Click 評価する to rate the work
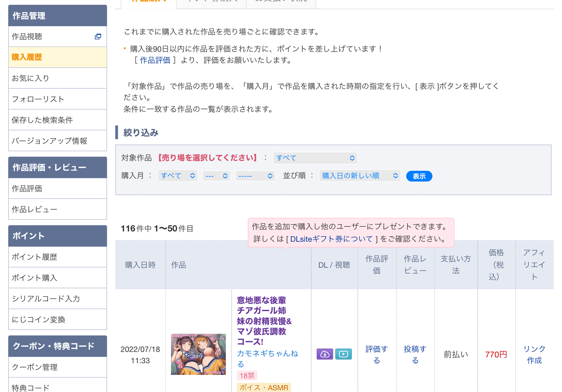The image size is (562, 392). tap(376, 354)
